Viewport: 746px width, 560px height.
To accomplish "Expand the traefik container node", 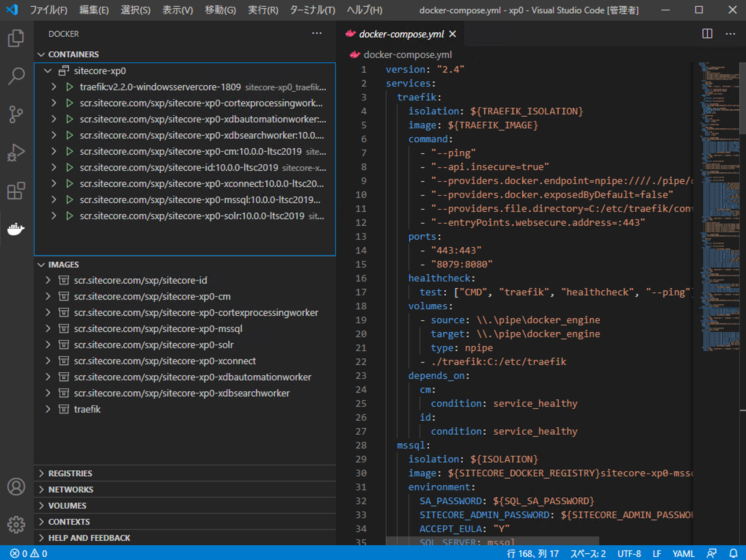I will pos(54,87).
